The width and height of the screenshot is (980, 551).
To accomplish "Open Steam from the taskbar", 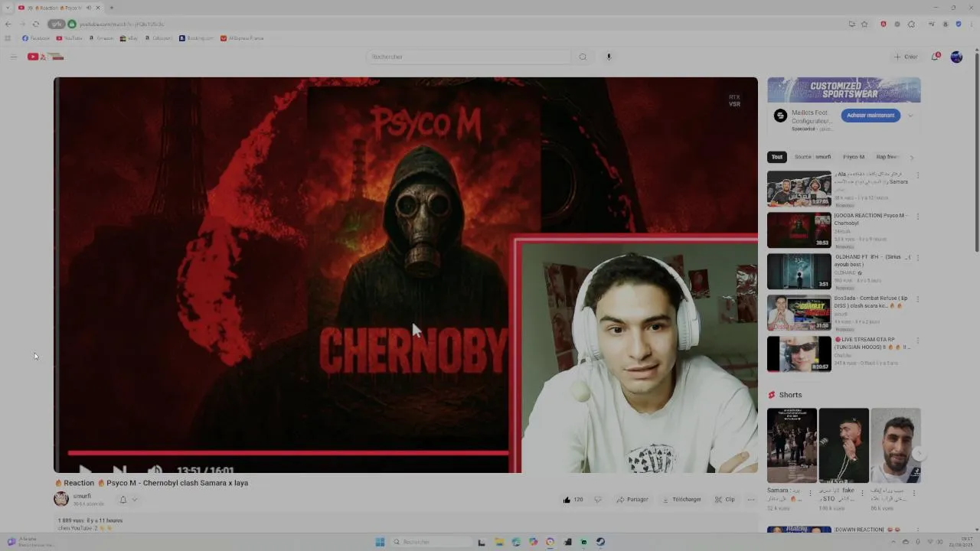I will (600, 542).
